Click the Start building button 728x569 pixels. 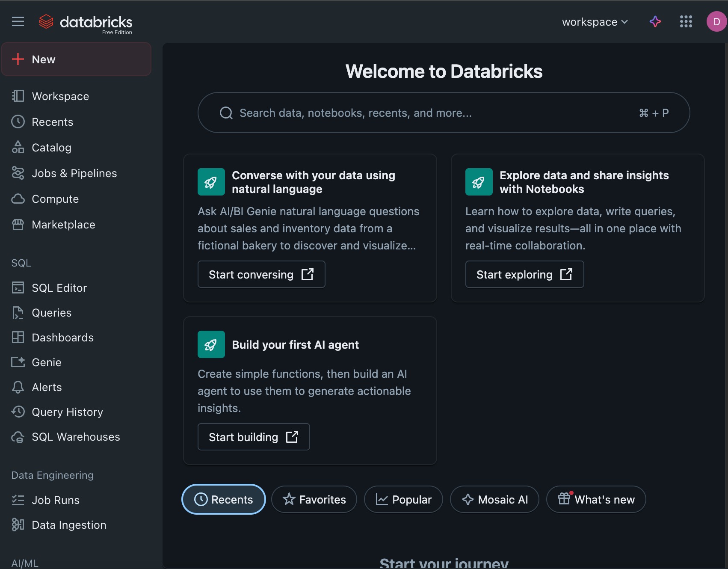pyautogui.click(x=254, y=437)
